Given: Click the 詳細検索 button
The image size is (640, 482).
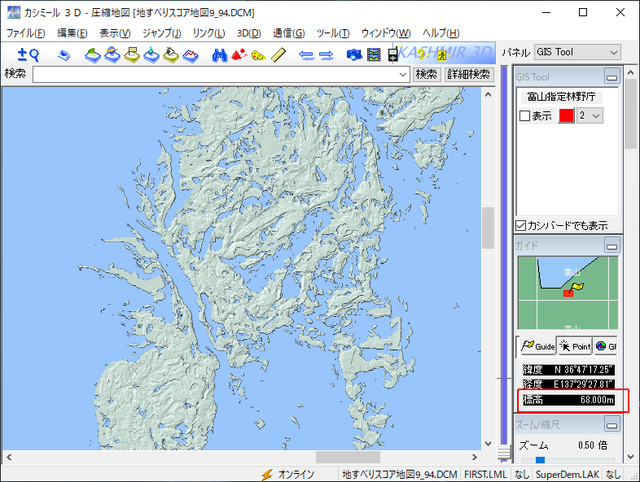Looking at the screenshot, I should (469, 74).
